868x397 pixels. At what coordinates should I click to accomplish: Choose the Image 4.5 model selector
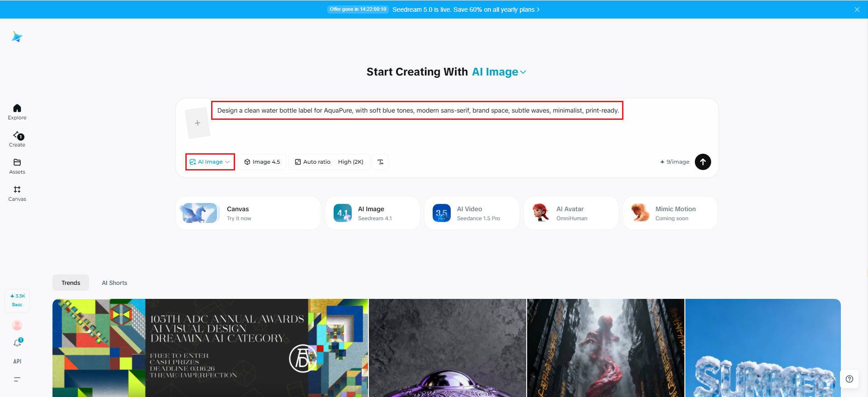(x=262, y=162)
